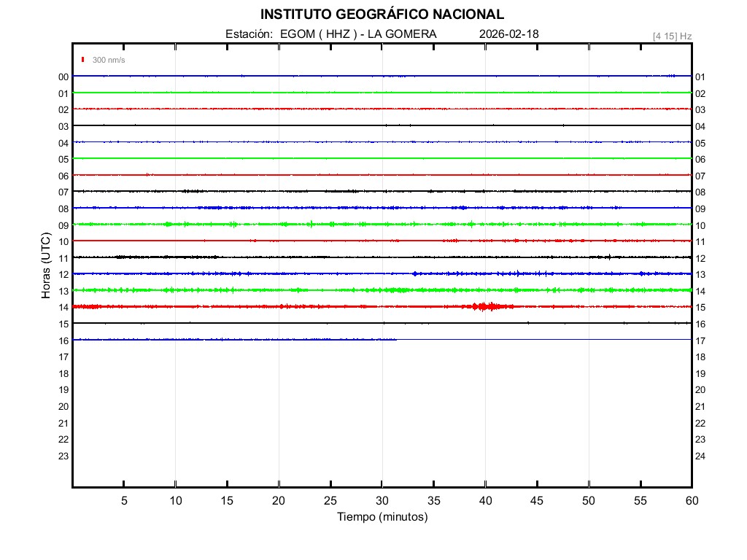Click the station label EGOM ( HHZ ) - LA GOMERA
747x560 pixels.
[x=331, y=34]
